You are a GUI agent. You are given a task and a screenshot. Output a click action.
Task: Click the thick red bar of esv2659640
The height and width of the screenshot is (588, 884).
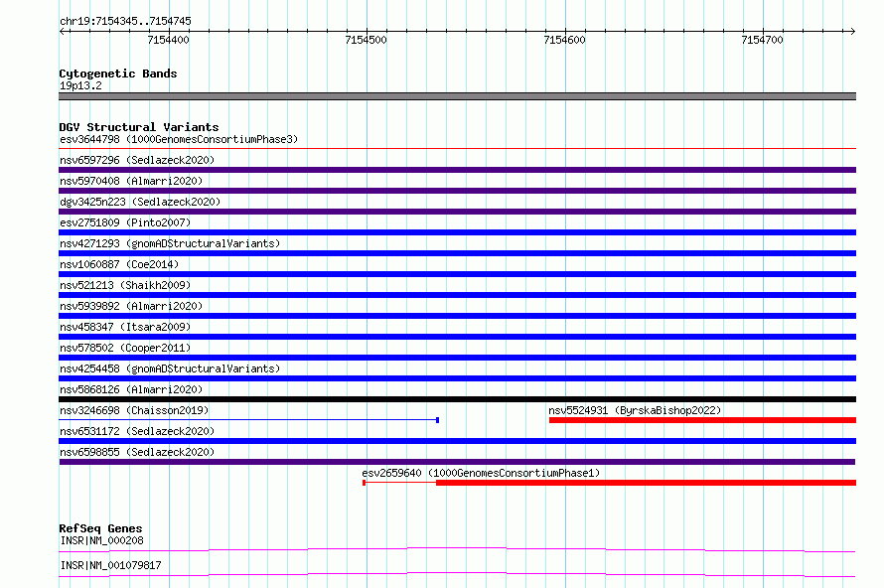tap(646, 483)
